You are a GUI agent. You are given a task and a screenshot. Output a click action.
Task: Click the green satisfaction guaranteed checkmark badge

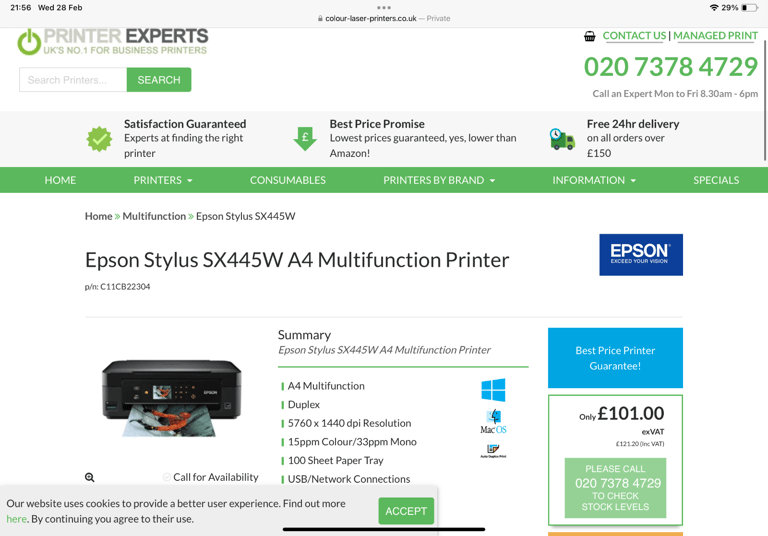pos(99,139)
